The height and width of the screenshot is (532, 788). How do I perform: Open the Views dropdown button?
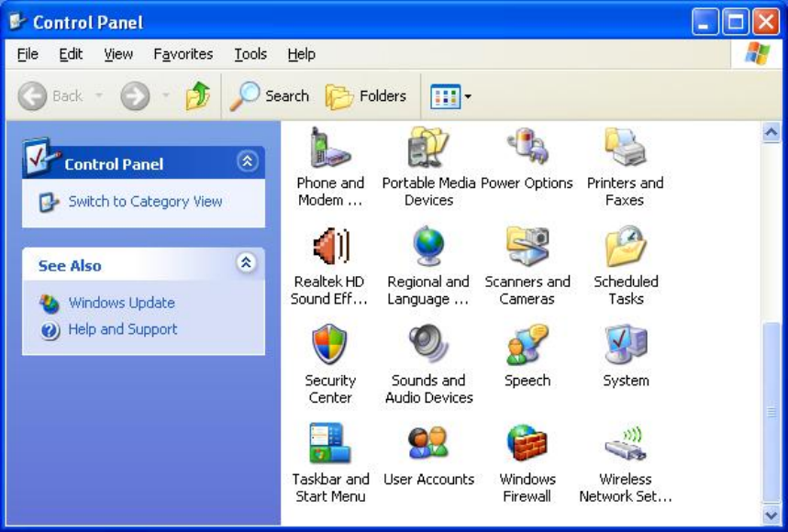pyautogui.click(x=450, y=96)
